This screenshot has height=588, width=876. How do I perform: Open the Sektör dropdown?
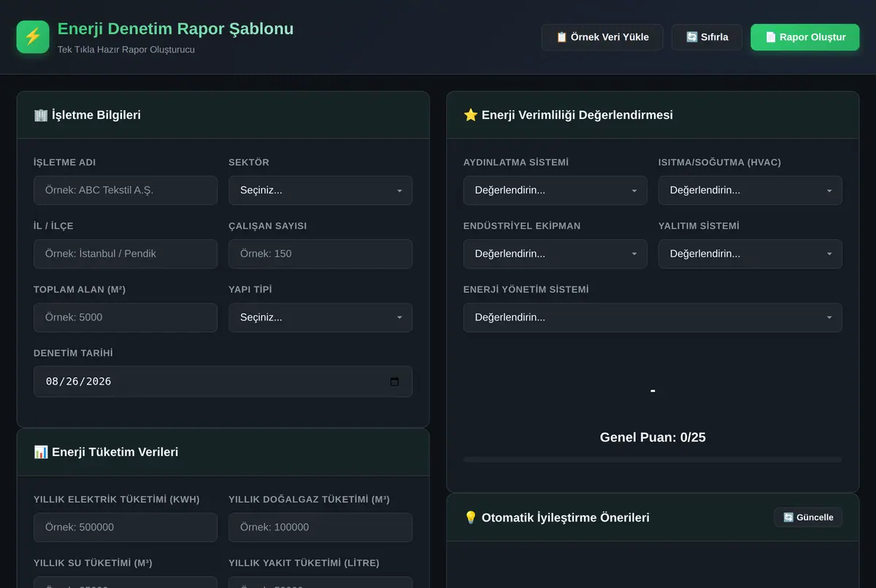click(320, 190)
